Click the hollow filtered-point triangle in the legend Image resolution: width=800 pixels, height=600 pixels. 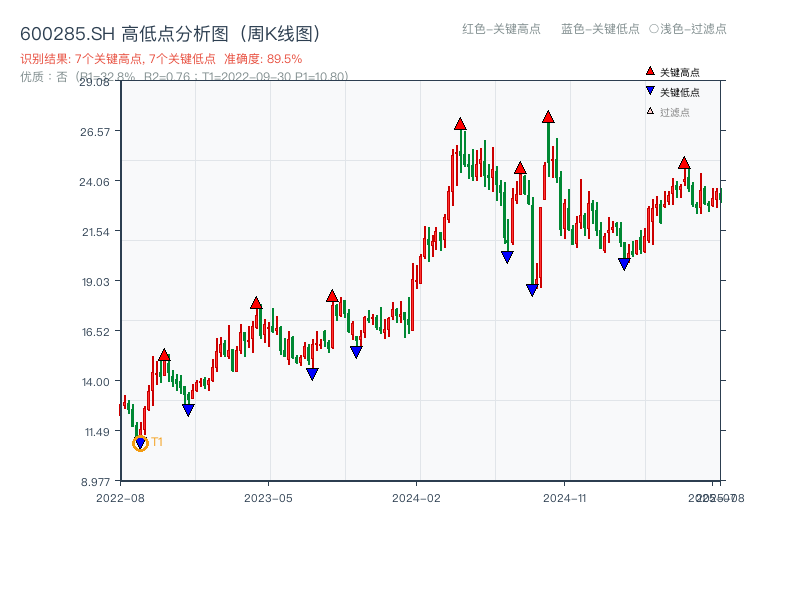point(650,111)
